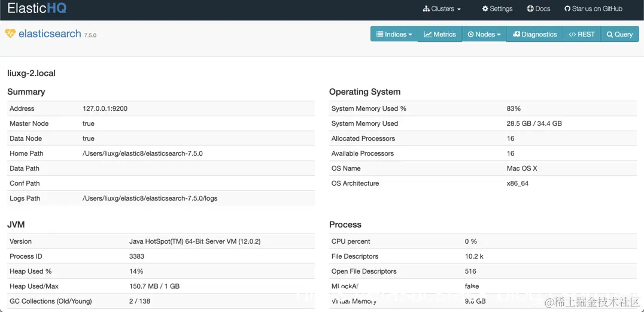This screenshot has height=312, width=644.
Task: Click the Process section heading
Action: click(345, 225)
